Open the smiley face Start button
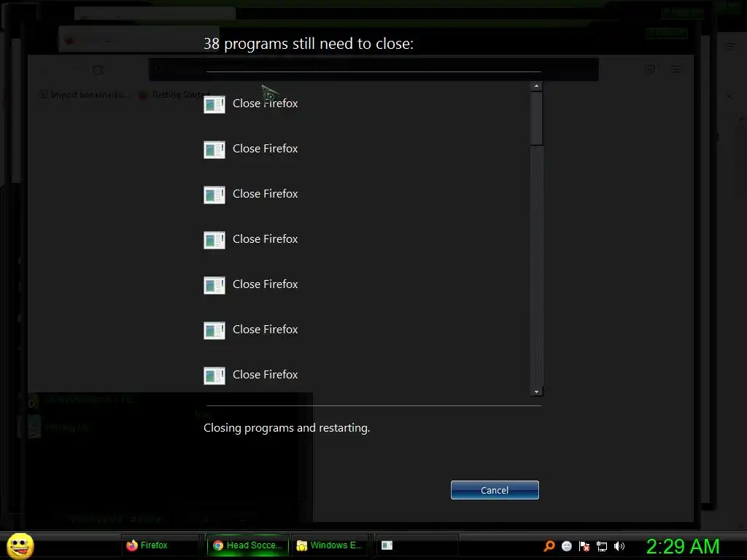Image resolution: width=747 pixels, height=560 pixels. point(20,545)
